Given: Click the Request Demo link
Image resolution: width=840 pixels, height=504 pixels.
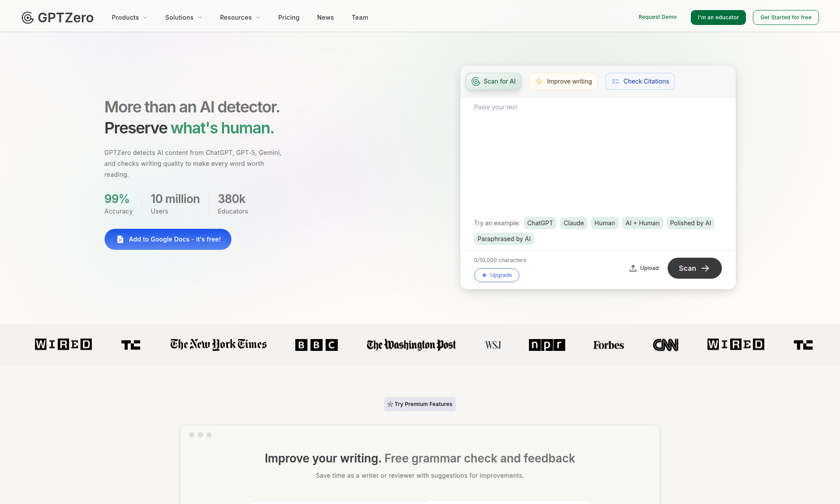Looking at the screenshot, I should point(657,17).
